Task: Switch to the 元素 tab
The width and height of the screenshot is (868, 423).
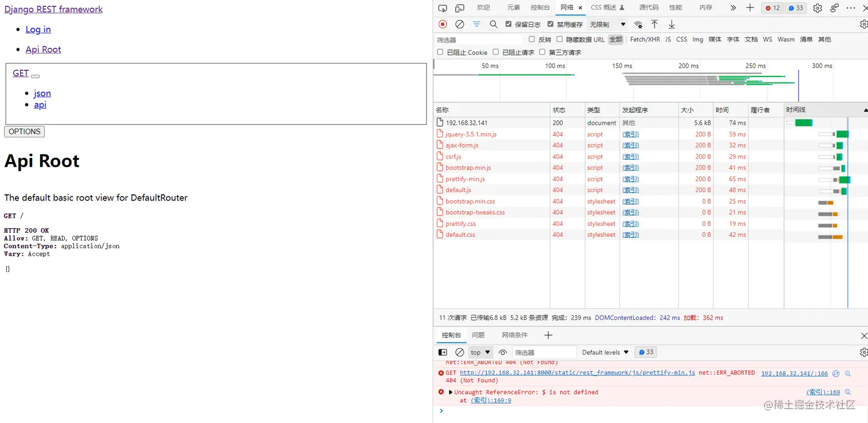Action: click(513, 8)
